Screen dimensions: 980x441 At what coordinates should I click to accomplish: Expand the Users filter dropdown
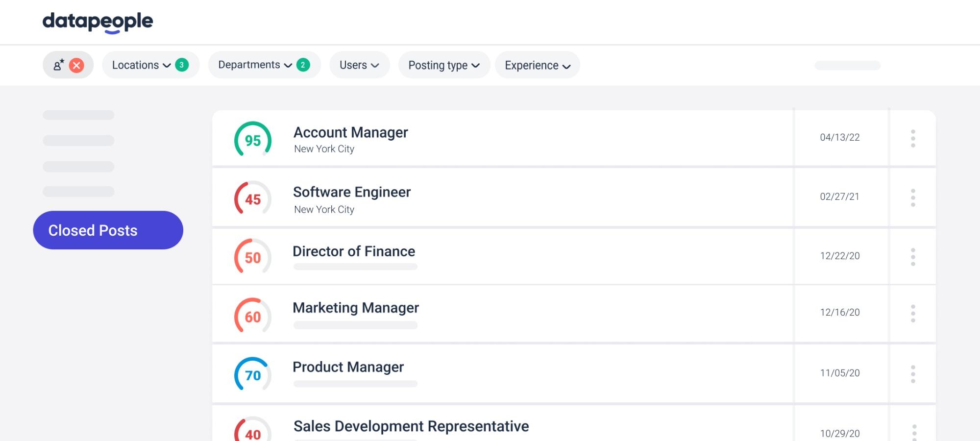[359, 65]
